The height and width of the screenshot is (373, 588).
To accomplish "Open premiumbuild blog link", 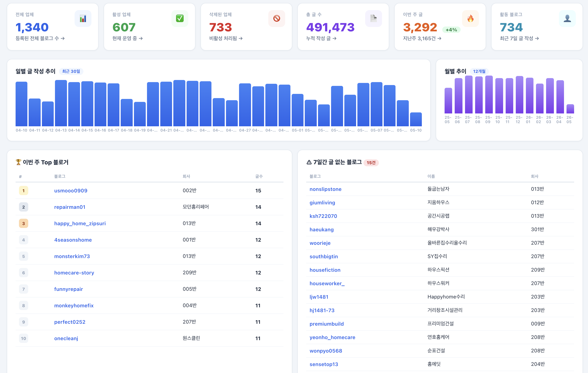I will tap(327, 324).
